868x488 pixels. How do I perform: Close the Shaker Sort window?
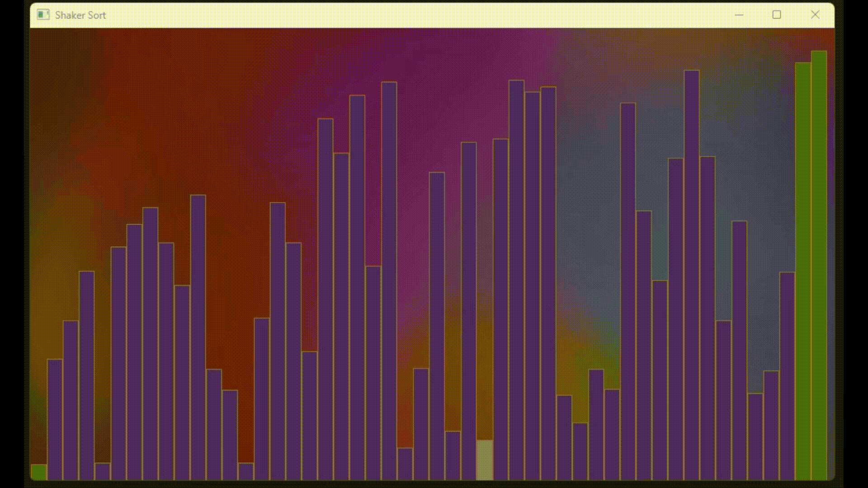815,15
